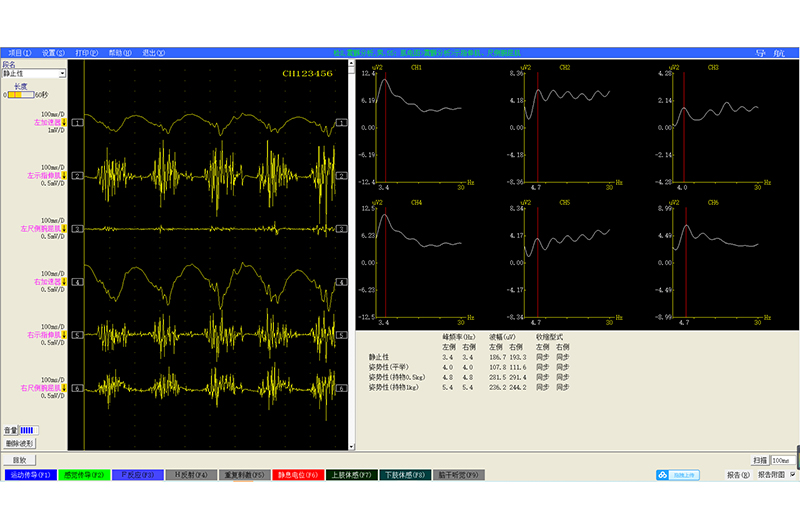Click the 长度 length progress bar

21,94
